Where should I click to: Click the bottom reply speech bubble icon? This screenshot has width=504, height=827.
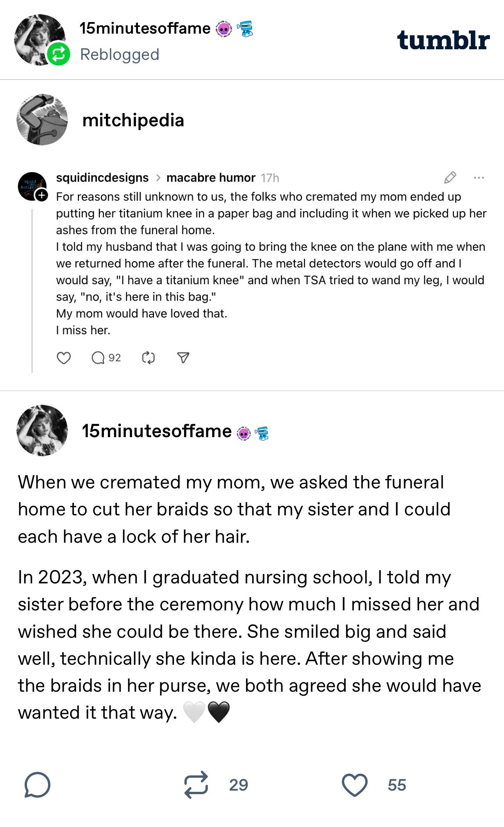click(x=38, y=784)
